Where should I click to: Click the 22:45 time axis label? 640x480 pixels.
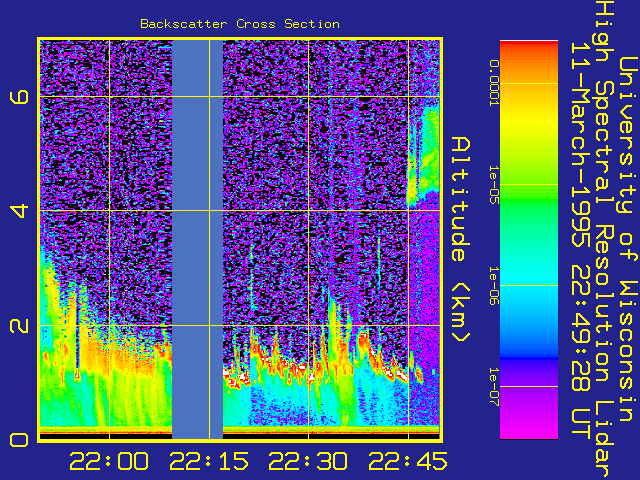408,462
